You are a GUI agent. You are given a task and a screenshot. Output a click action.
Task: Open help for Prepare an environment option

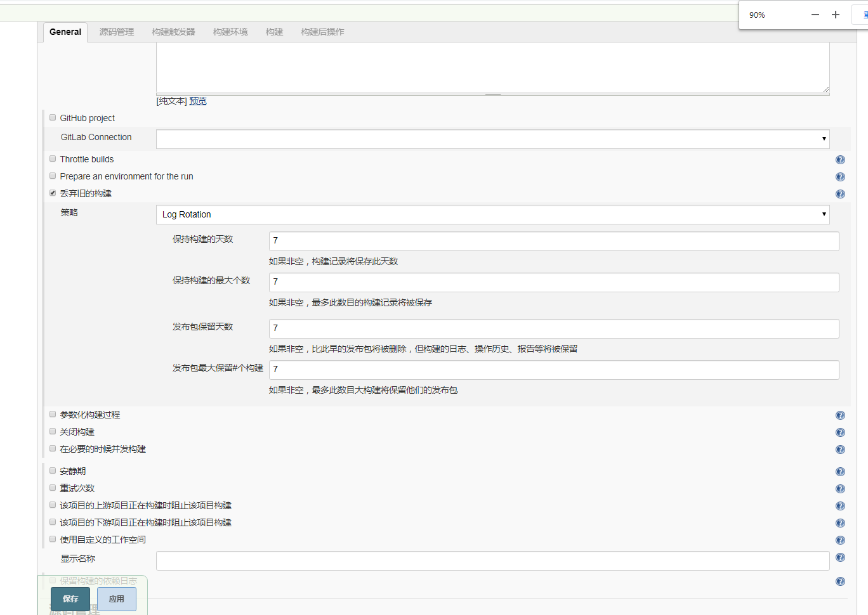840,177
